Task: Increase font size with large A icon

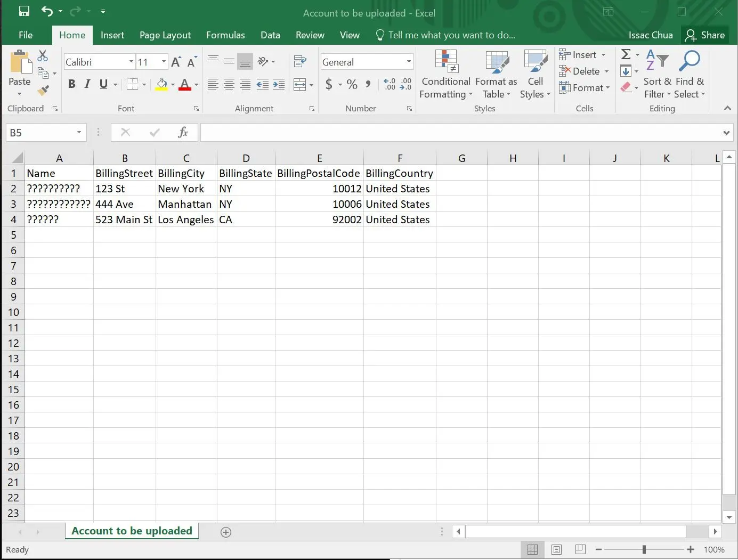Action: [x=176, y=62]
